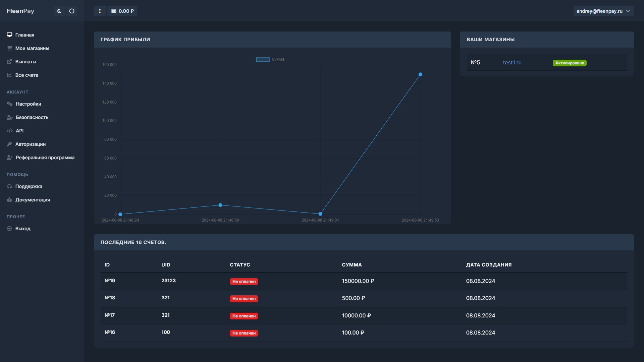
Task: Click the chart point at 2024-08-08 21:48:50
Action: 220,205
